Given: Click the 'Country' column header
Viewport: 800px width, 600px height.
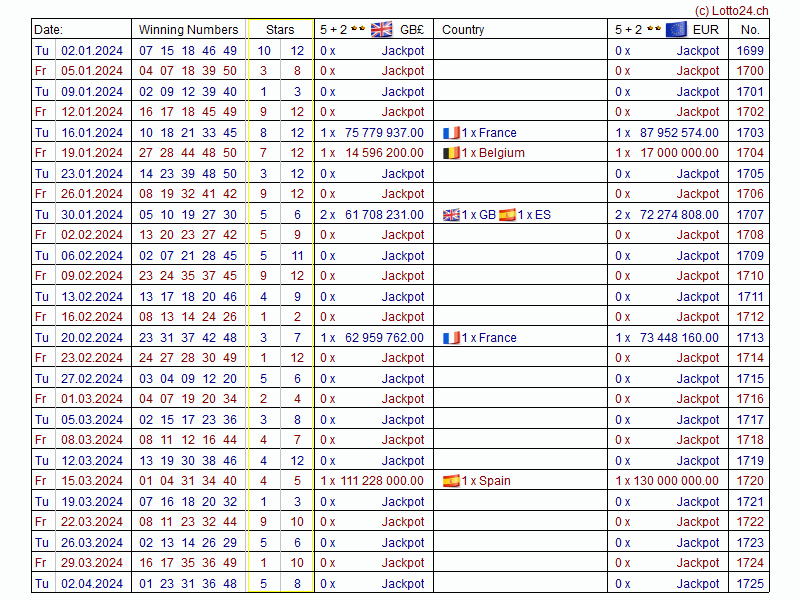Looking at the screenshot, I should pos(463,30).
